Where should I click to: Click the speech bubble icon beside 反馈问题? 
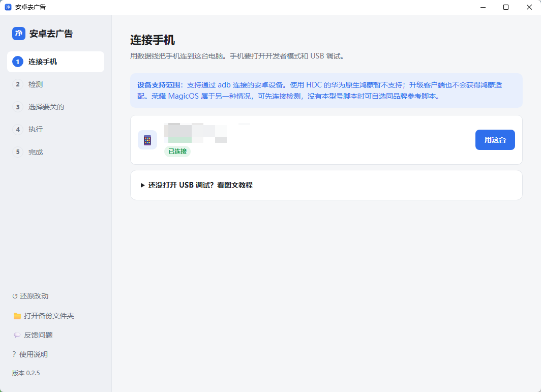[x=17, y=335]
